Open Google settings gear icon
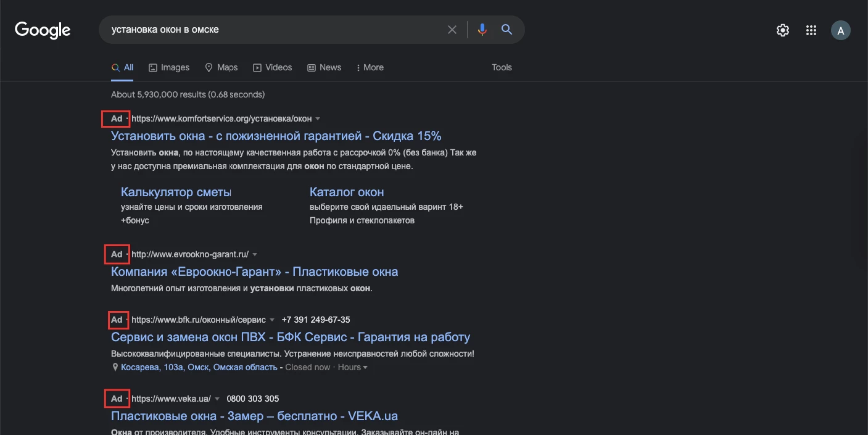Viewport: 868px width, 435px height. pos(783,30)
